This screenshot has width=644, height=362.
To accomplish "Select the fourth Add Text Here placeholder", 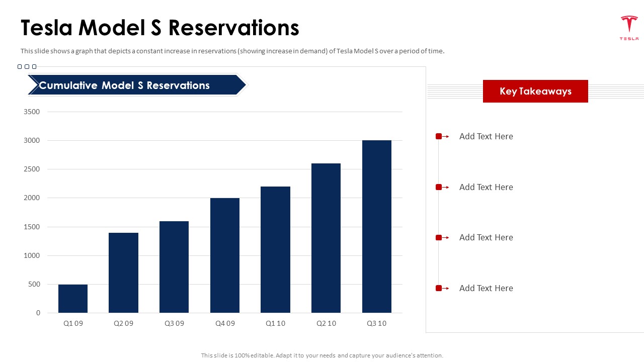I will 486,288.
